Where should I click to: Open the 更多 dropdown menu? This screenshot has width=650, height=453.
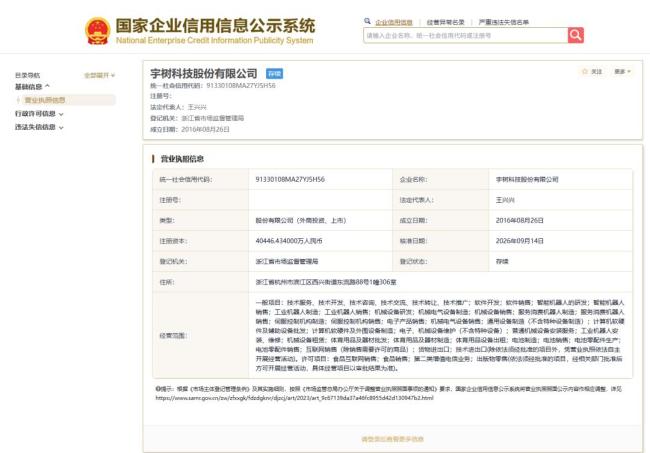click(x=622, y=72)
